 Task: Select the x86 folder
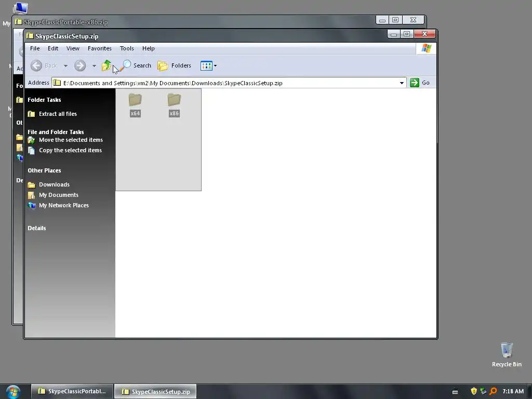[x=174, y=105]
